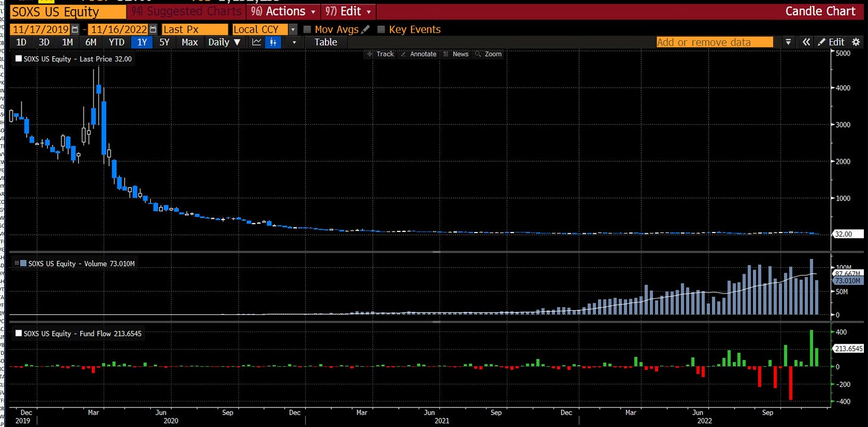Click the Mov Avgs pencil edit icon
The width and height of the screenshot is (868, 427).
(x=365, y=29)
